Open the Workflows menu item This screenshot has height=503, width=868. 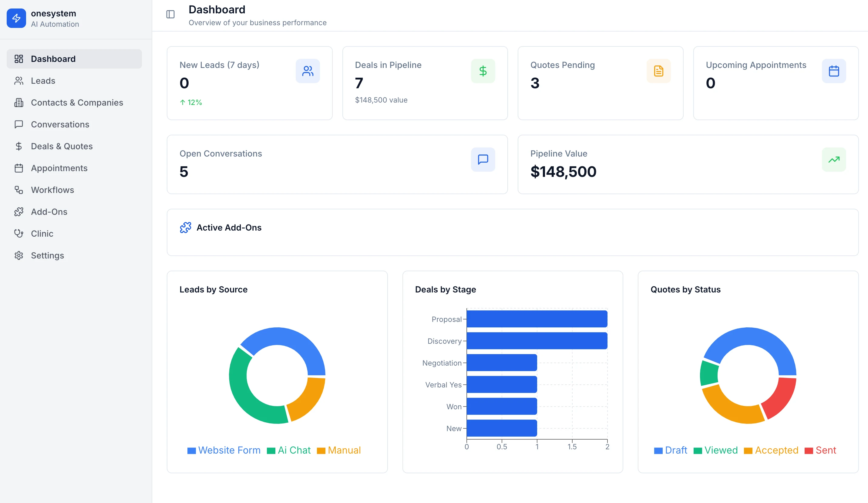[x=52, y=190]
